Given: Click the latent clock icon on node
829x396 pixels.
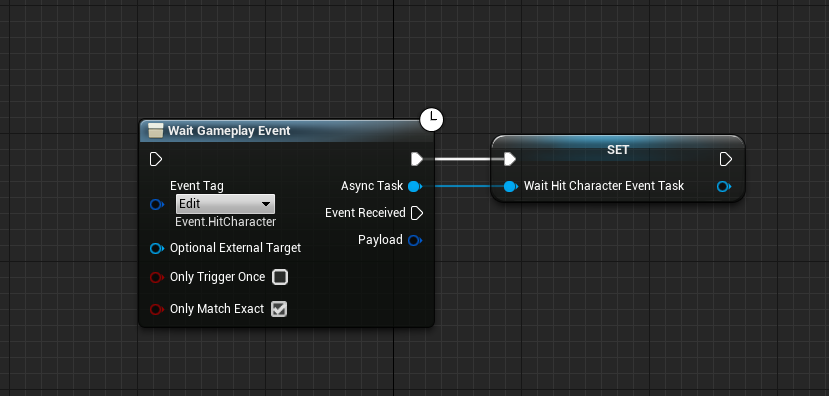Looking at the screenshot, I should 431,119.
